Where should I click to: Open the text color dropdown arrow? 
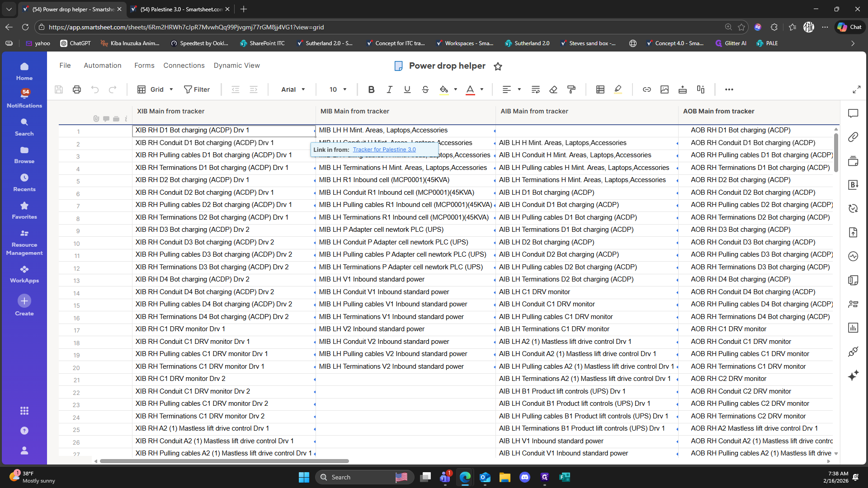[482, 89]
